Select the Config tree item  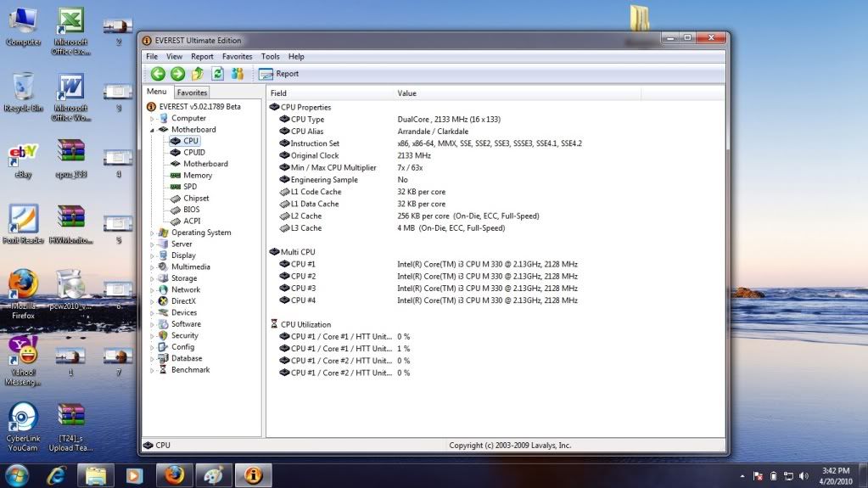[x=182, y=347]
